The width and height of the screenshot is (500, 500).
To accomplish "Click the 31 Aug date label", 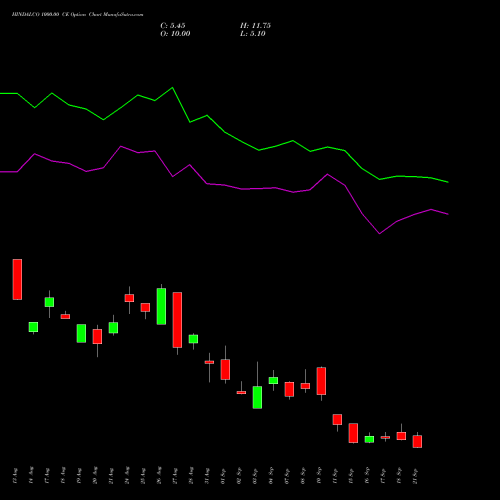I will [207, 475].
